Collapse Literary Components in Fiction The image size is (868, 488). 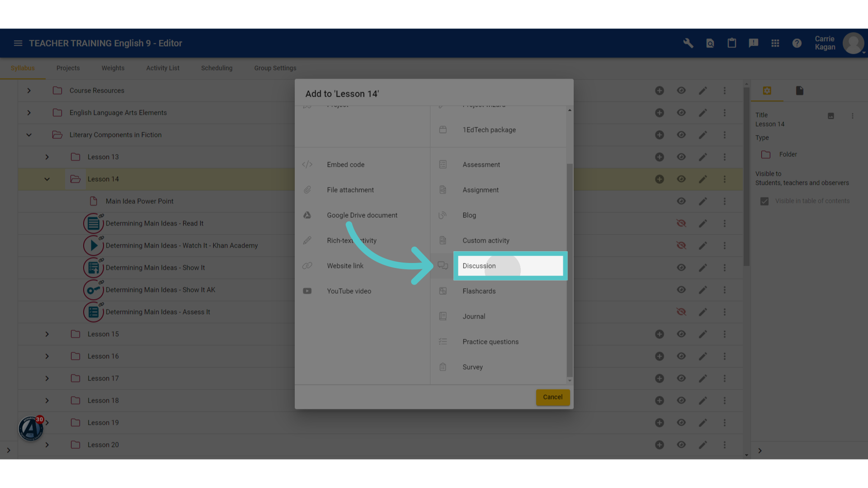click(29, 135)
